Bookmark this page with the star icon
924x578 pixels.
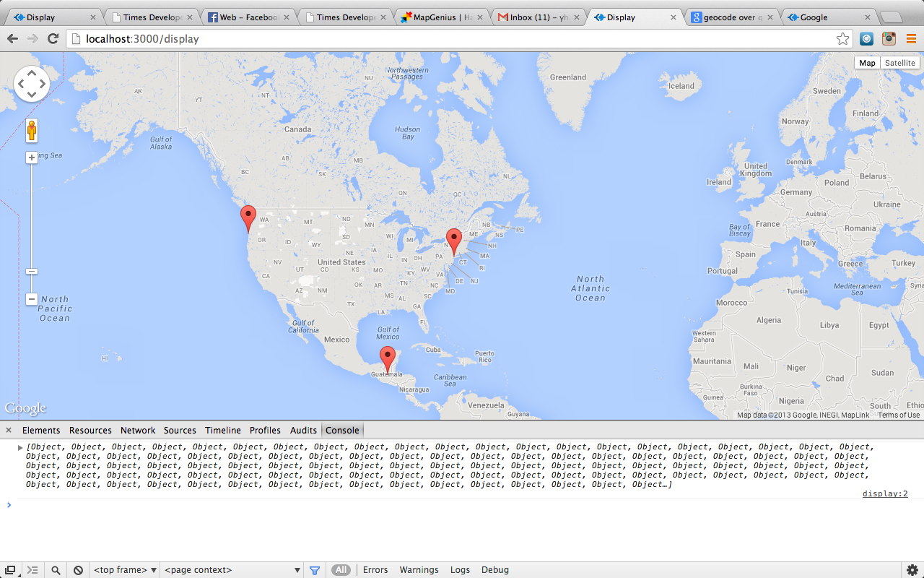pos(842,39)
